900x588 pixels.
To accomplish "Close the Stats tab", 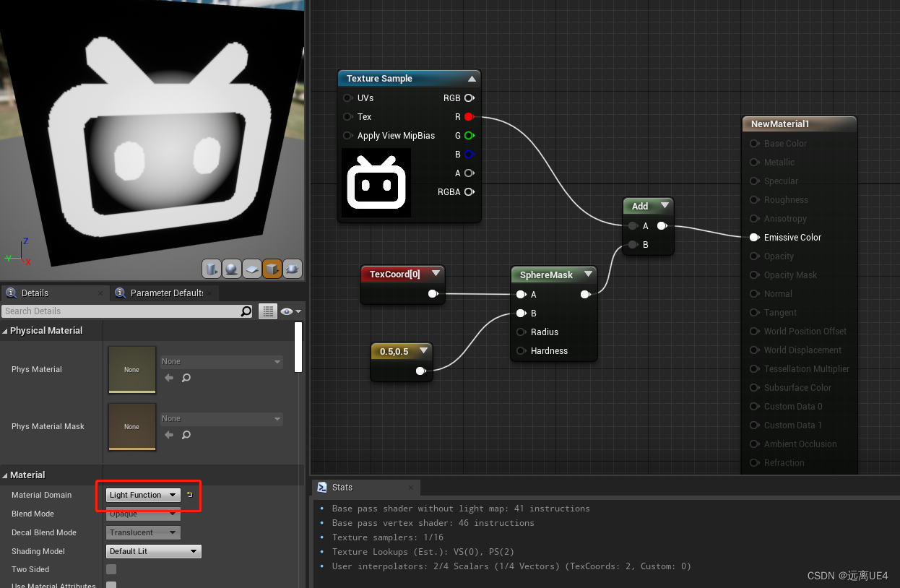I will 410,488.
